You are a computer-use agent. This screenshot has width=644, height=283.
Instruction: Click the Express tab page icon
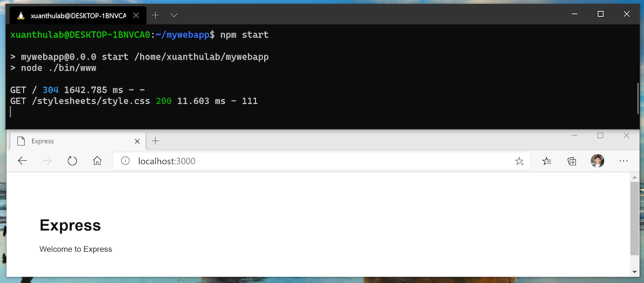[x=21, y=141]
